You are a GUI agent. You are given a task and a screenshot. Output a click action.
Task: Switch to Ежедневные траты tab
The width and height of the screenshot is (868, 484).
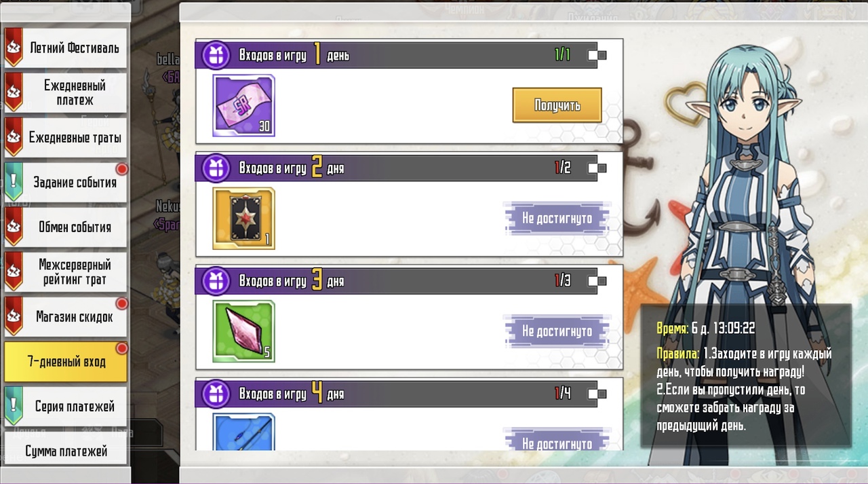pos(66,138)
